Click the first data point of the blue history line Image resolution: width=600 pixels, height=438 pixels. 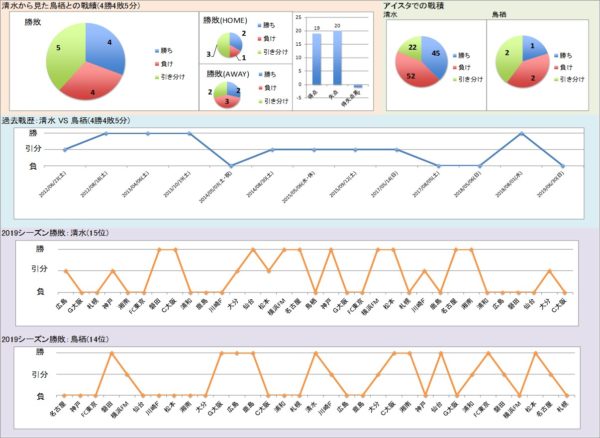pos(64,150)
